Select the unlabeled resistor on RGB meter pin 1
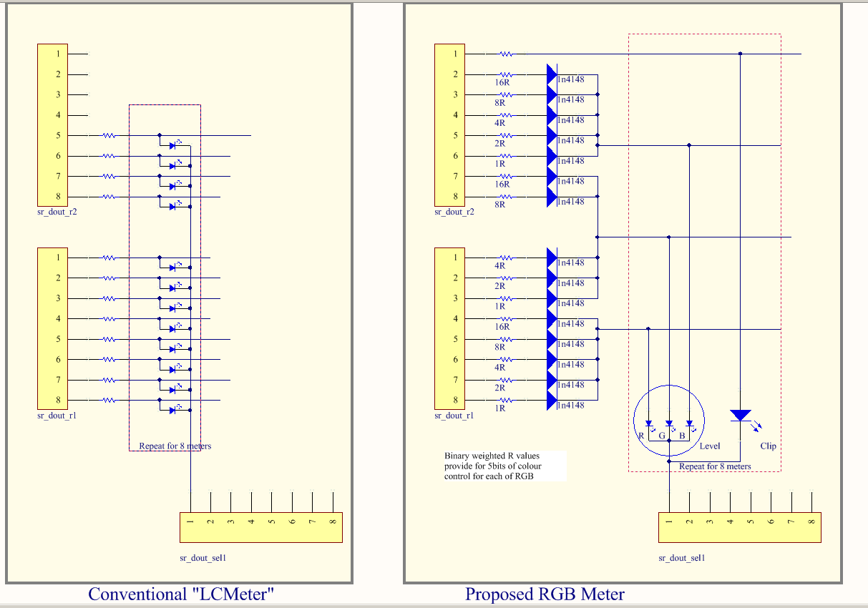Viewport: 868px width, 608px height. (506, 54)
